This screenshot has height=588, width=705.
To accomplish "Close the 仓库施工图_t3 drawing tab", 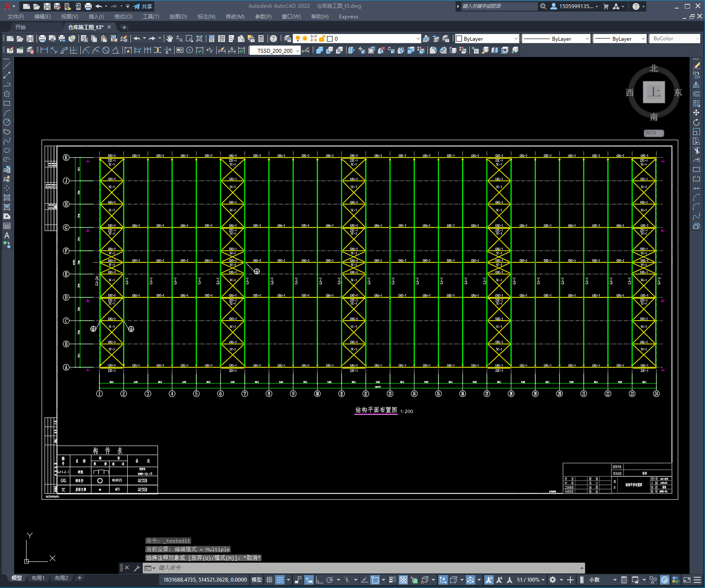I will pos(109,27).
